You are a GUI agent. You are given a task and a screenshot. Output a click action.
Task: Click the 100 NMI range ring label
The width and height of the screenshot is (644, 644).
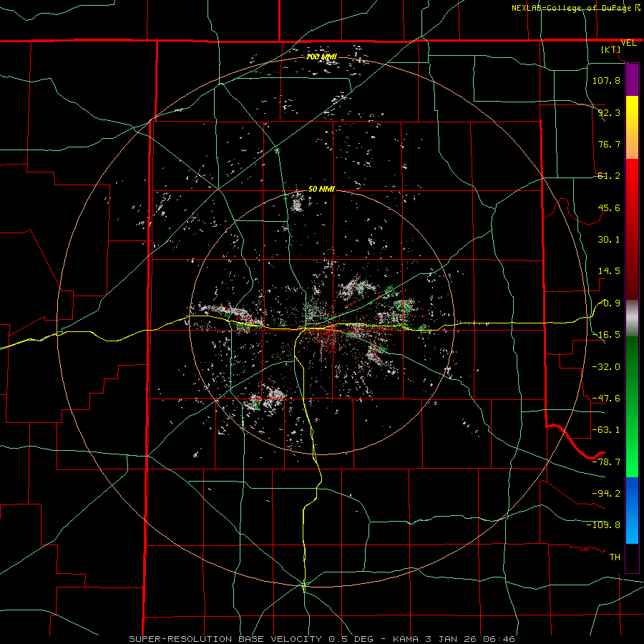pyautogui.click(x=321, y=57)
